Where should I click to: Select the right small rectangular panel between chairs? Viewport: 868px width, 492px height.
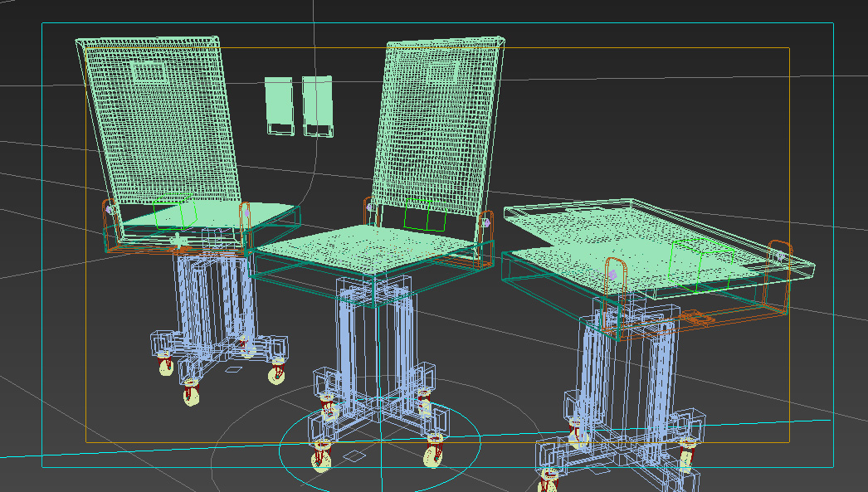318,106
